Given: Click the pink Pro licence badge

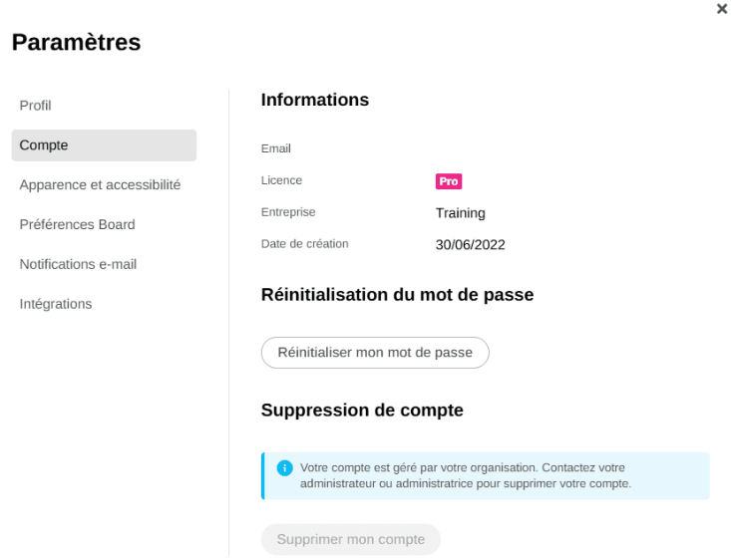Looking at the screenshot, I should coord(449,181).
